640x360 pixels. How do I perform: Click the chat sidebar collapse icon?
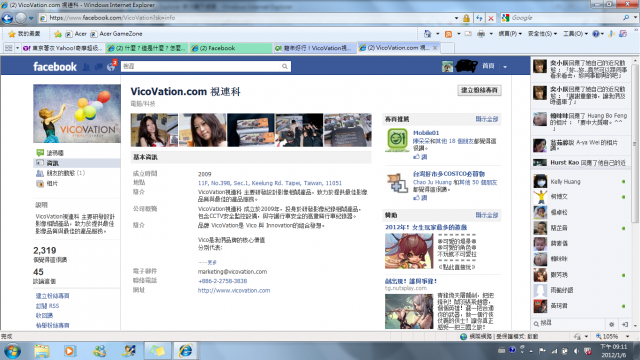(625, 324)
